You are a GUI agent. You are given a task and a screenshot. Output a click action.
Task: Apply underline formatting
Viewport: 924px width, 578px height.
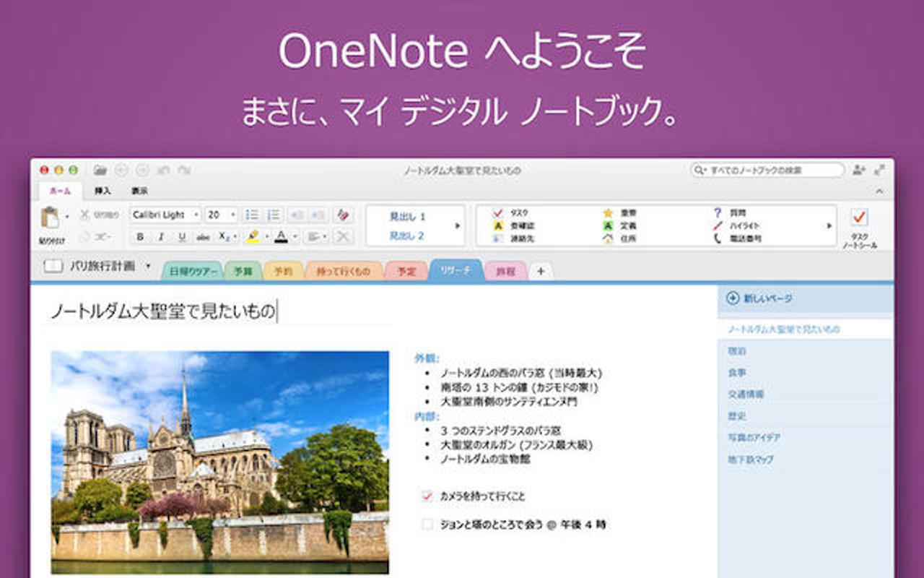point(182,236)
